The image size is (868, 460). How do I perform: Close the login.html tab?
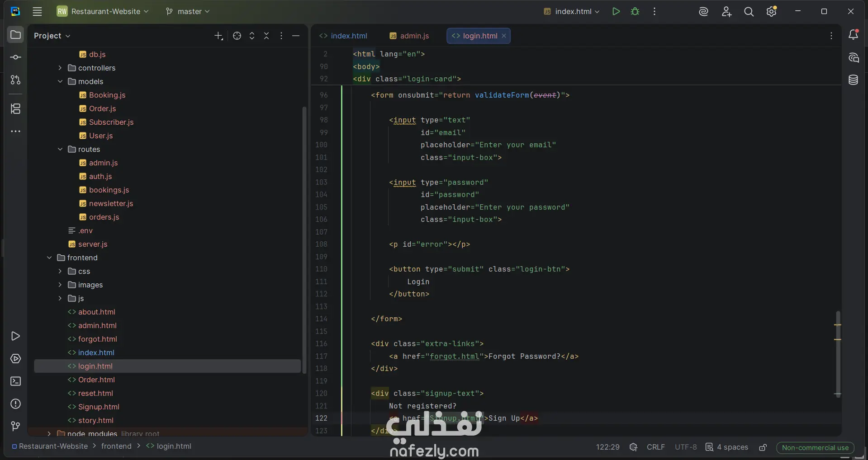coord(504,36)
